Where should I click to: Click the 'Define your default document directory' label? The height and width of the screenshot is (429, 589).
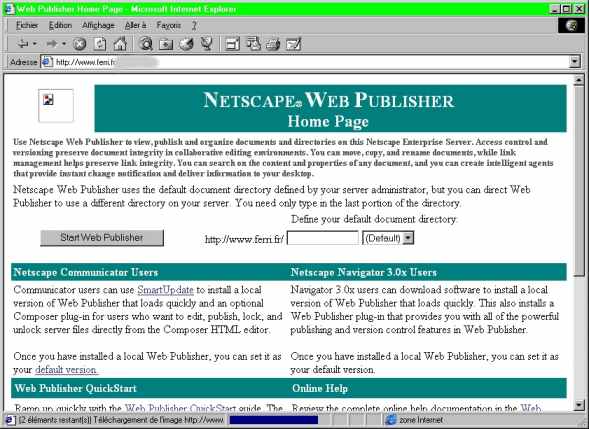point(374,219)
